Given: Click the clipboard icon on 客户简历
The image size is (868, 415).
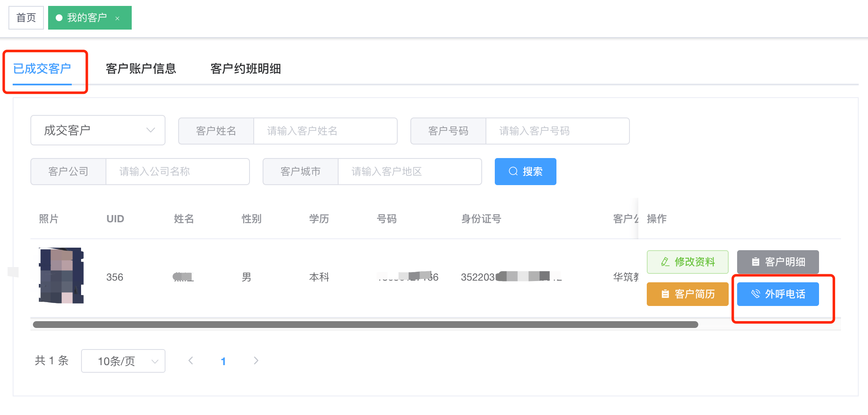Looking at the screenshot, I should (x=665, y=294).
